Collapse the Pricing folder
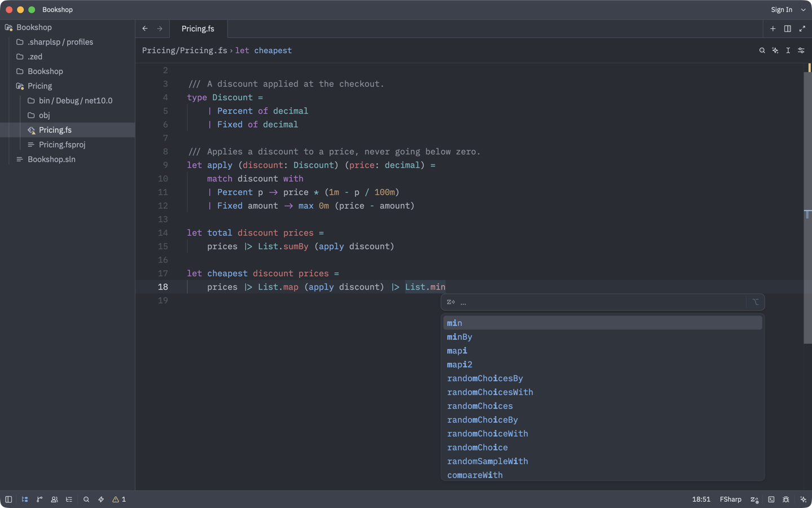Viewport: 812px width, 508px height. 68,86
